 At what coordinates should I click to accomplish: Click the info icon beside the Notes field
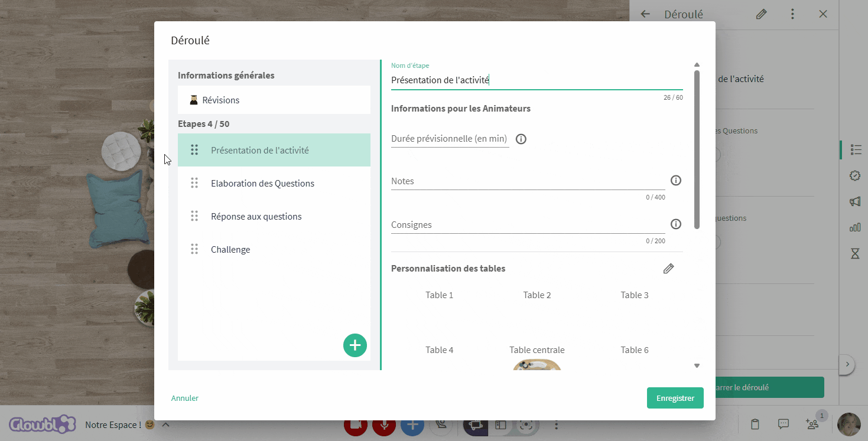coord(676,181)
